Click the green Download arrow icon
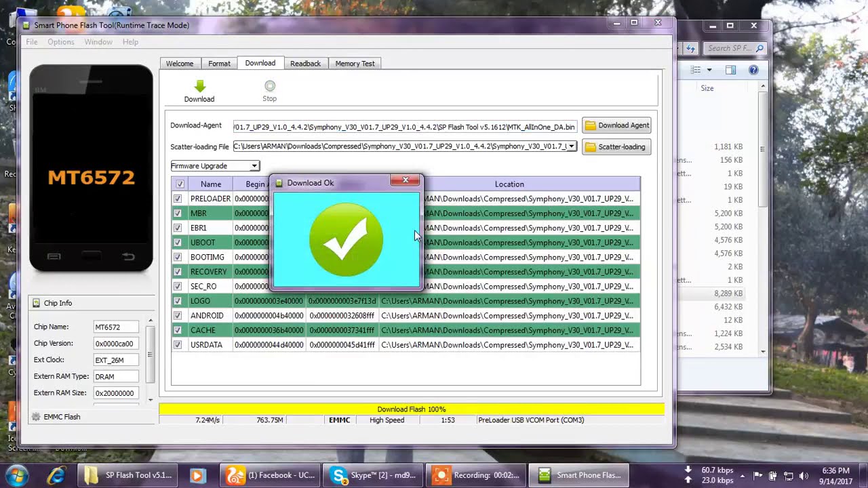 199,86
